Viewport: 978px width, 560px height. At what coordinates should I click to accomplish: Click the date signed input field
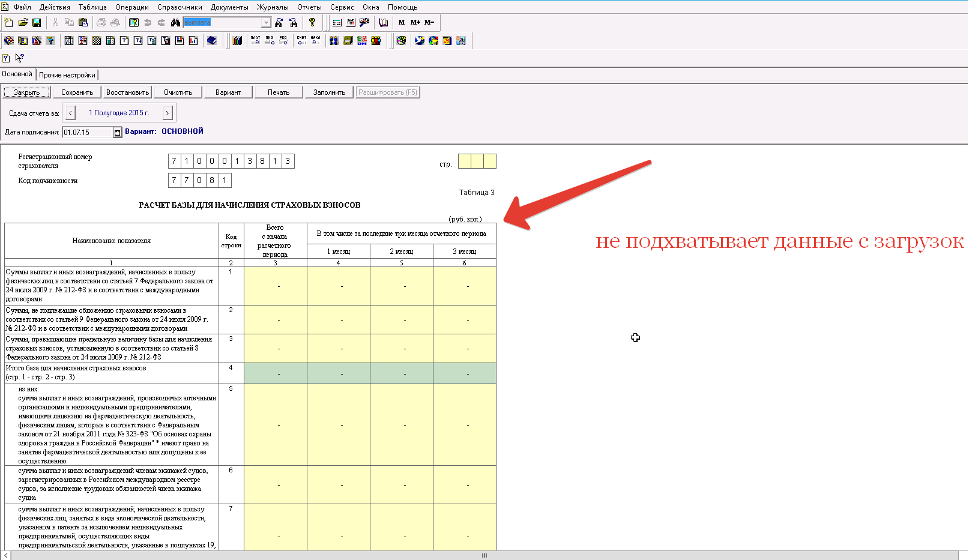[x=88, y=133]
